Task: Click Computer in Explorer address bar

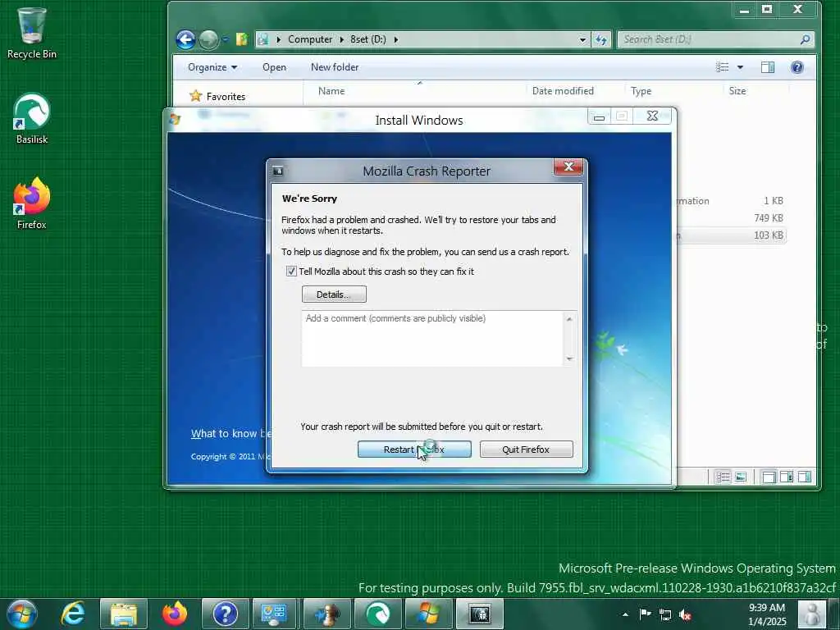Action: (310, 39)
